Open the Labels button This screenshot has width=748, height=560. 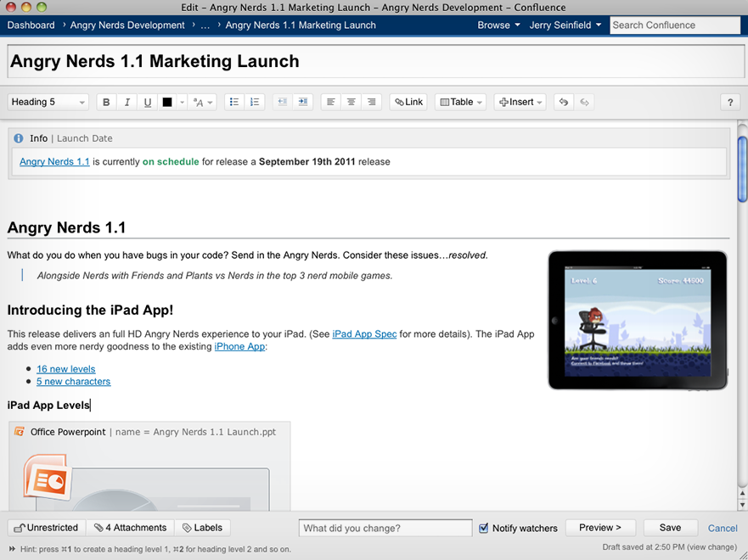(x=203, y=528)
